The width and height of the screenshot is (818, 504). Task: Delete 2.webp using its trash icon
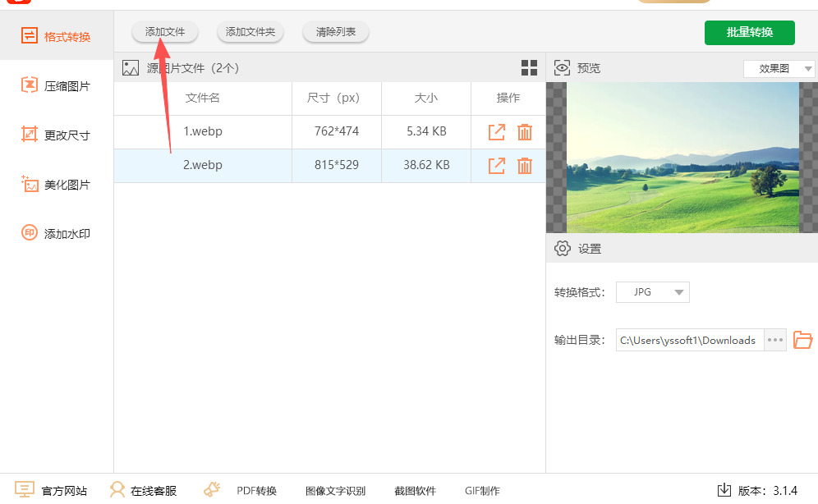coord(525,166)
